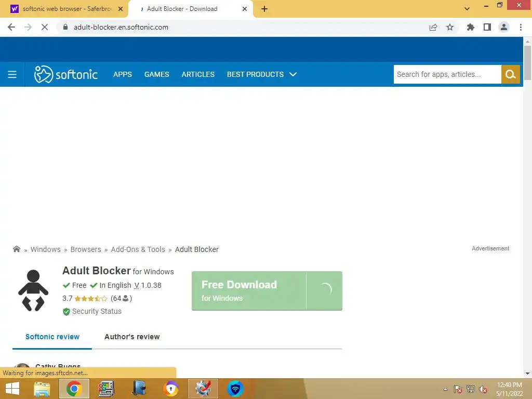Image resolution: width=532 pixels, height=399 pixels.
Task: Click the Free Download for Windows button
Action: 267,291
